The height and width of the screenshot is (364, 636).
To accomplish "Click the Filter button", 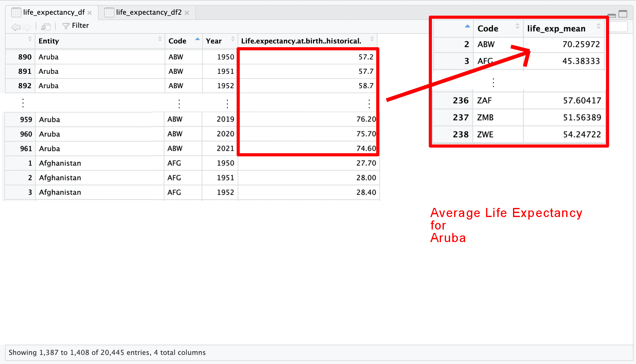I will 75,26.
